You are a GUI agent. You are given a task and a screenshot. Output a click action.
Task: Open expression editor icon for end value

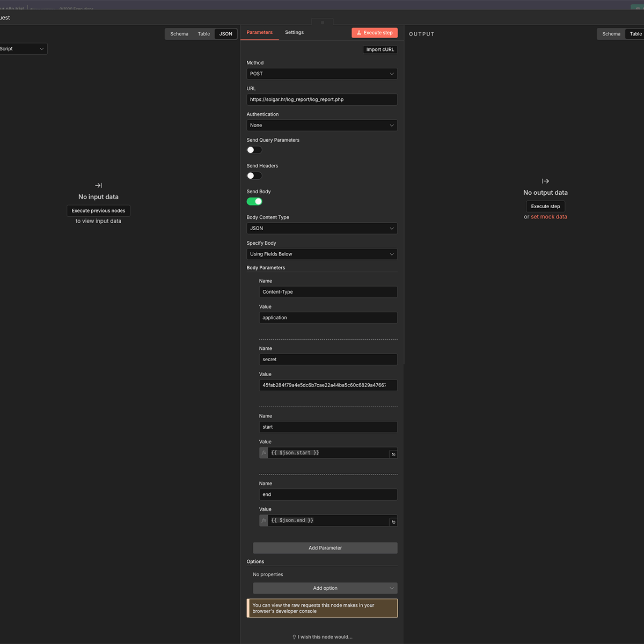pos(393,522)
